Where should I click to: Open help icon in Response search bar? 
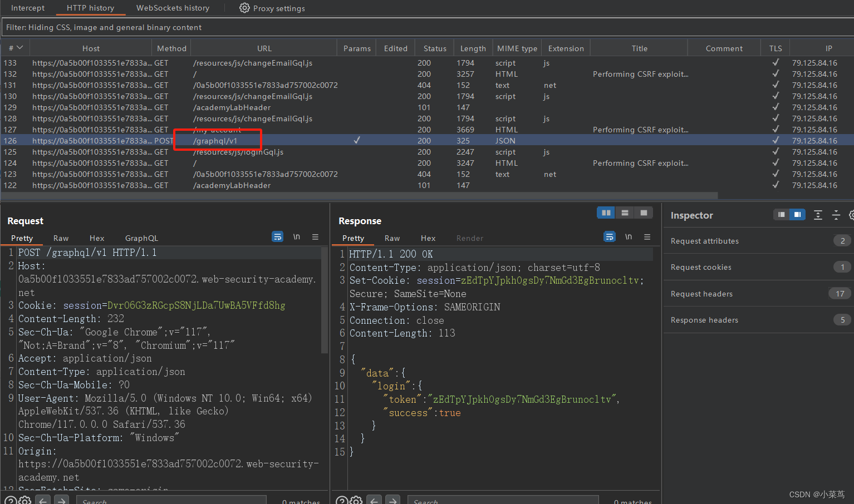(342, 500)
